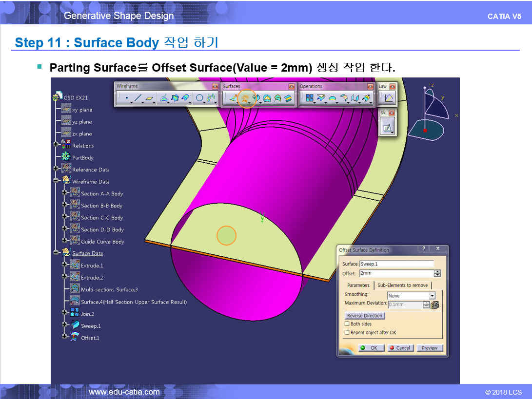Select the Offset surface tool in Surfaces toolbar
Viewport: 532px width, 399px height.
pyautogui.click(x=246, y=98)
